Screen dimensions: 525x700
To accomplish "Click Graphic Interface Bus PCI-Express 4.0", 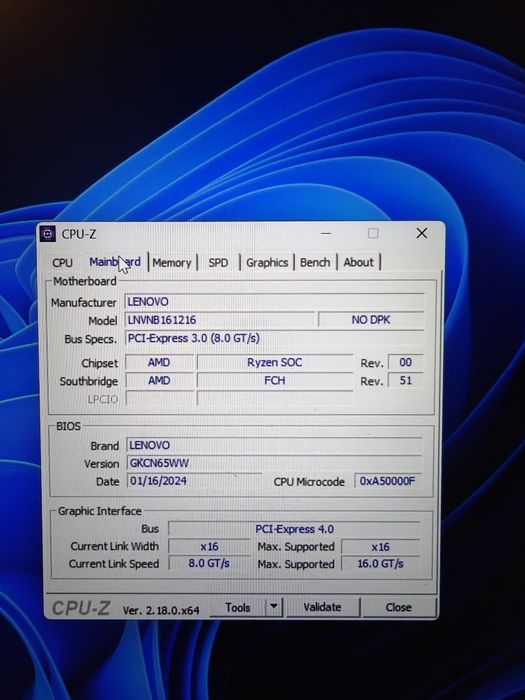I will (x=294, y=529).
